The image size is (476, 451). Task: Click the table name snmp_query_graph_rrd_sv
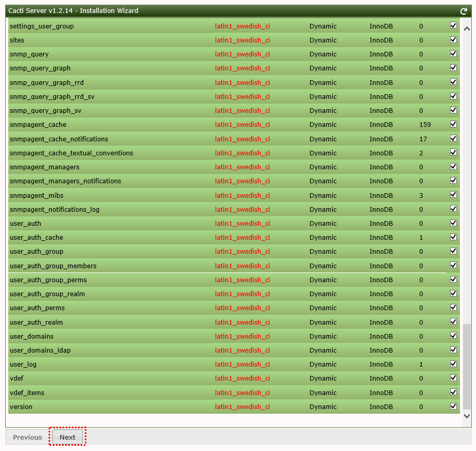pos(52,97)
